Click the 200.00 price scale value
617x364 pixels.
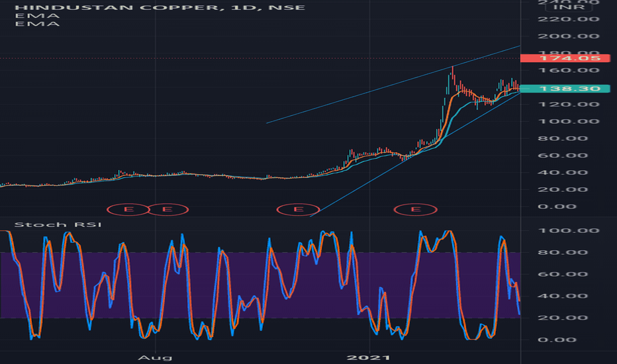(x=568, y=36)
